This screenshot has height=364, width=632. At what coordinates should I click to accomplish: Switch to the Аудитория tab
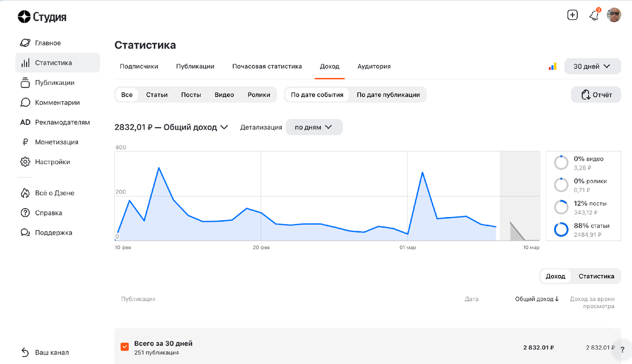(x=374, y=66)
